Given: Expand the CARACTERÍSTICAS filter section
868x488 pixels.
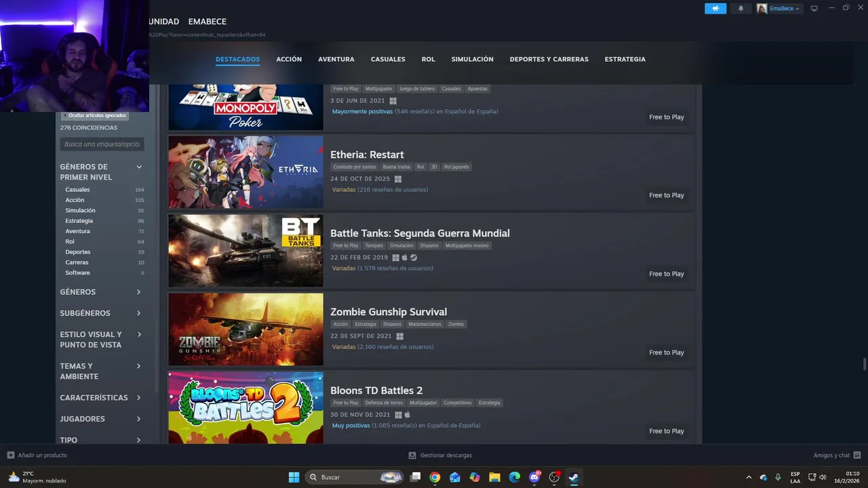Looking at the screenshot, I should pos(100,398).
